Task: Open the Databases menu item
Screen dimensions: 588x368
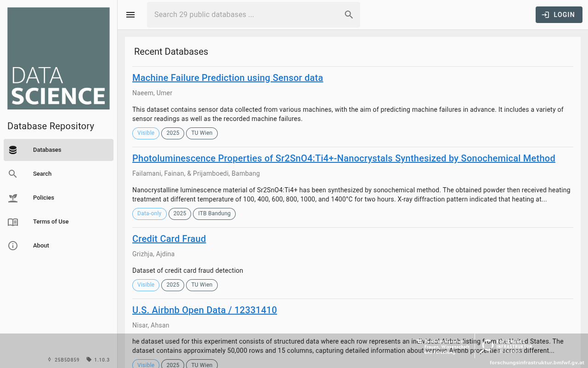Action: [x=58, y=150]
